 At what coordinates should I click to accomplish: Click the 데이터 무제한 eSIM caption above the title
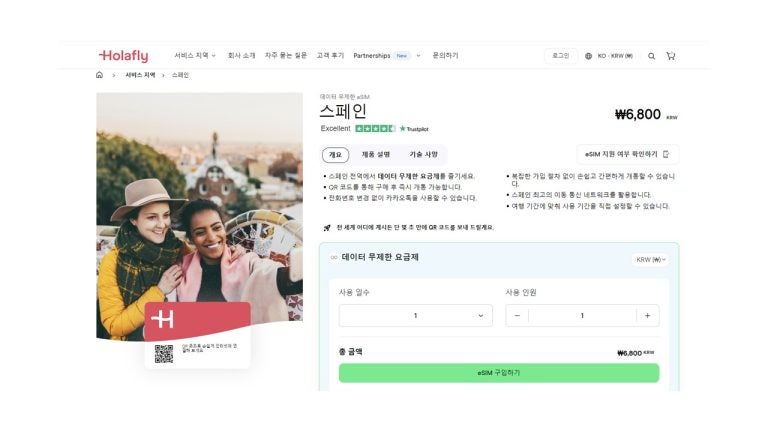click(345, 97)
